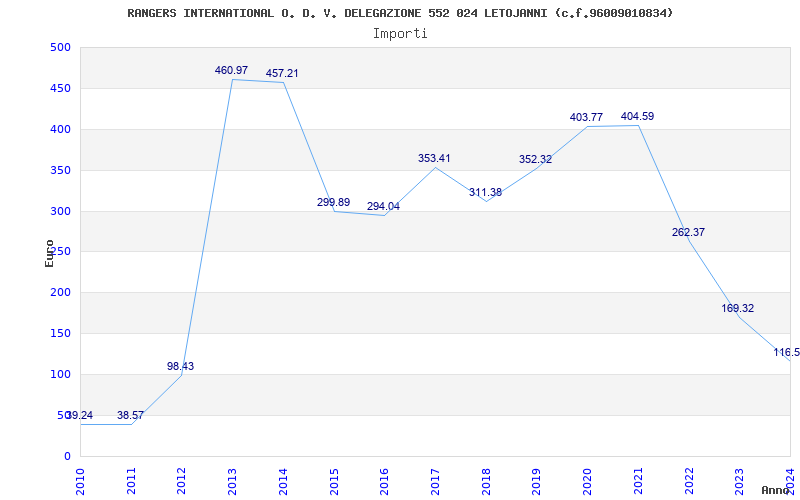Click the 500 value on the y-axis

(60, 48)
